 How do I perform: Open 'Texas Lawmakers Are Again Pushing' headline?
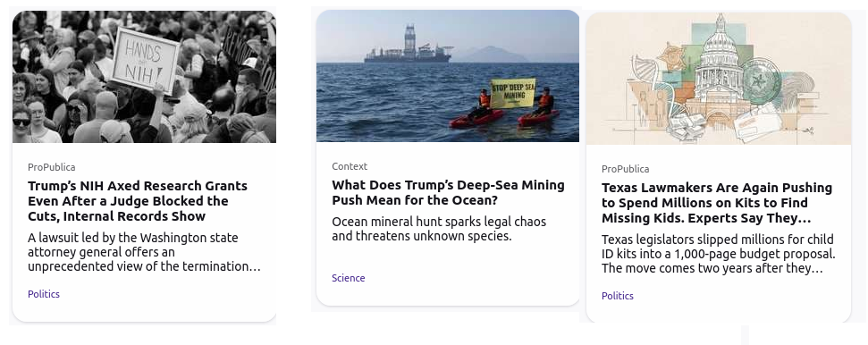click(x=716, y=203)
